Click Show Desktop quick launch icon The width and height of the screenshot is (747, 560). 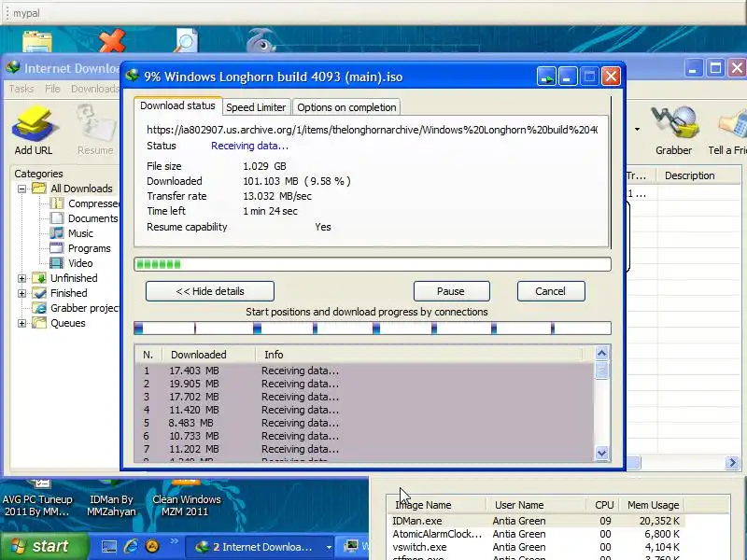(108, 547)
